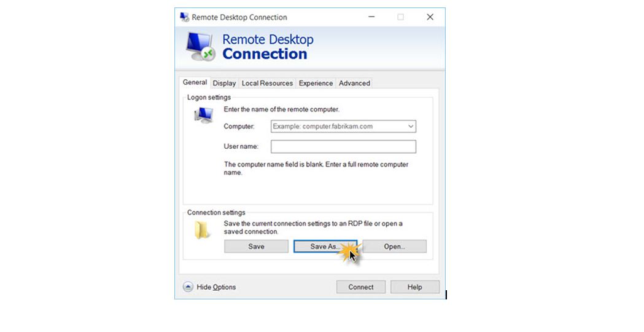644x332 pixels.
Task: Open a saved connection with Open... button
Action: [394, 247]
